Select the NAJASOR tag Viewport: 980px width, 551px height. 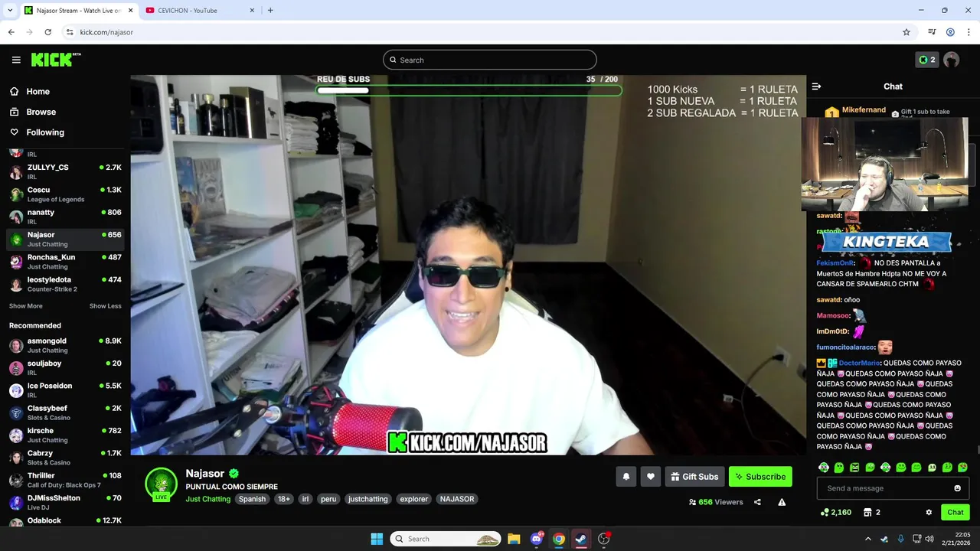457,499
